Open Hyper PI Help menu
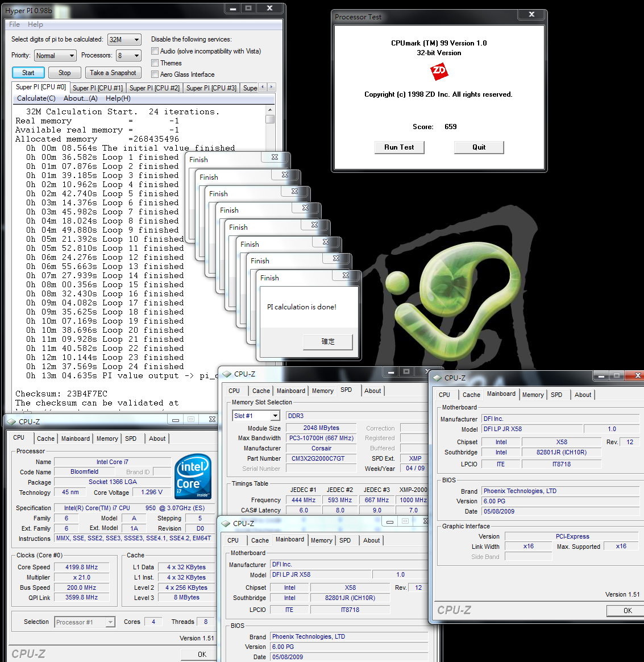 (x=35, y=24)
